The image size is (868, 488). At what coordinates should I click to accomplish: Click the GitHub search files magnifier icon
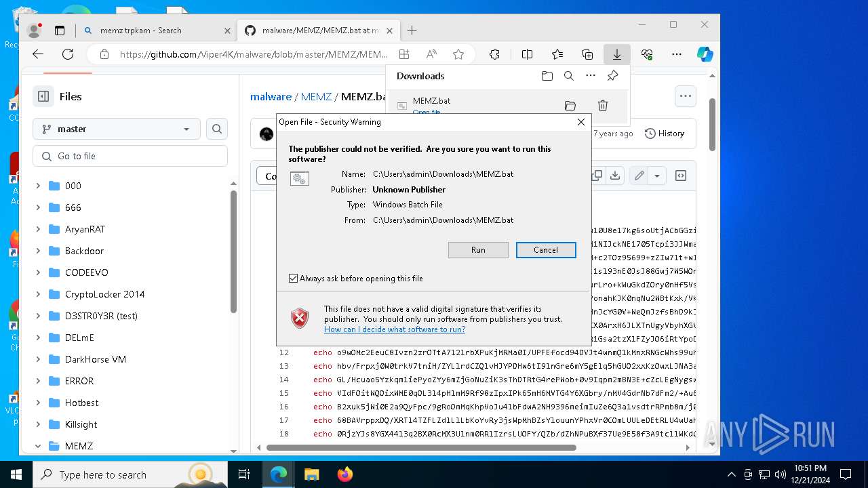[217, 129]
